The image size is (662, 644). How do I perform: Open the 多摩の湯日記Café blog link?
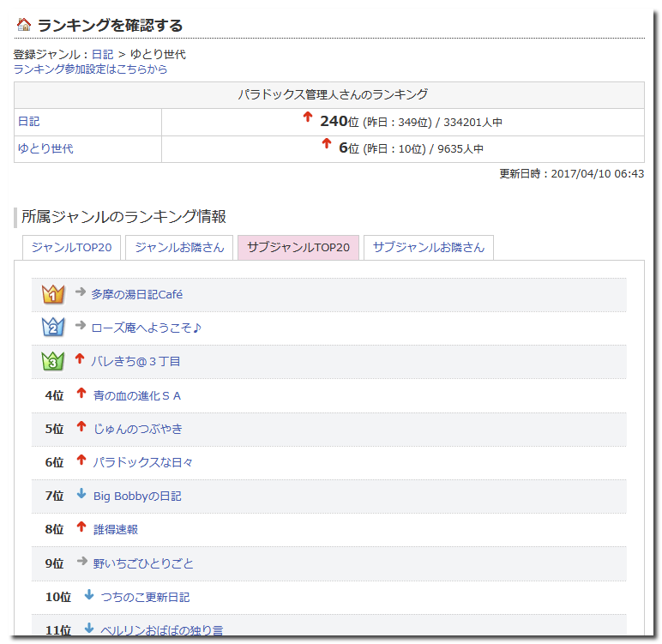click(x=136, y=294)
